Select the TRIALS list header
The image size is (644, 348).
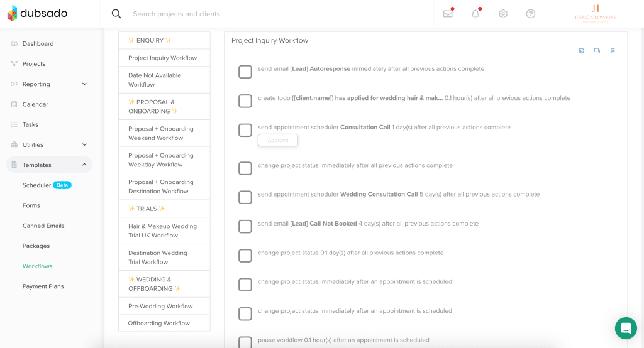164,209
